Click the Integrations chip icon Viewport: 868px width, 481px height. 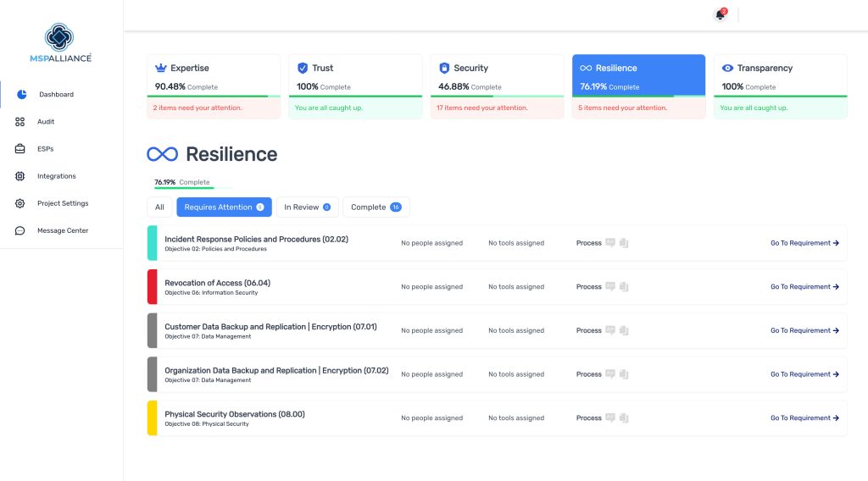pos(20,176)
